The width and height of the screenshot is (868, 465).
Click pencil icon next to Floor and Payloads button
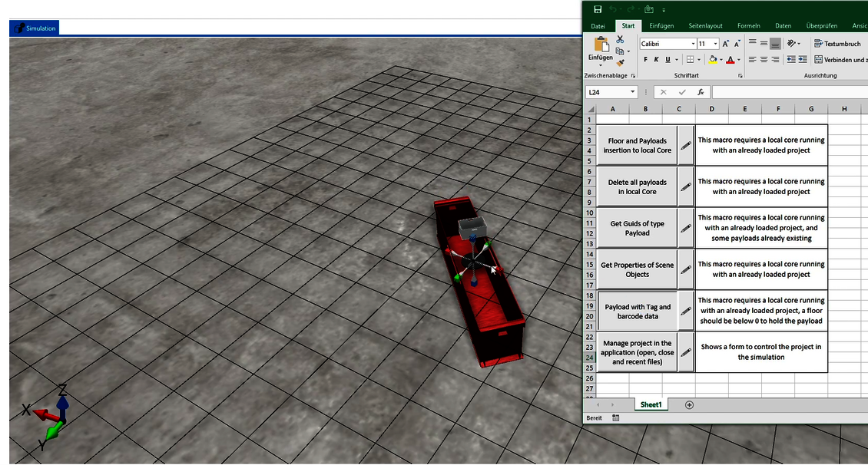(686, 146)
